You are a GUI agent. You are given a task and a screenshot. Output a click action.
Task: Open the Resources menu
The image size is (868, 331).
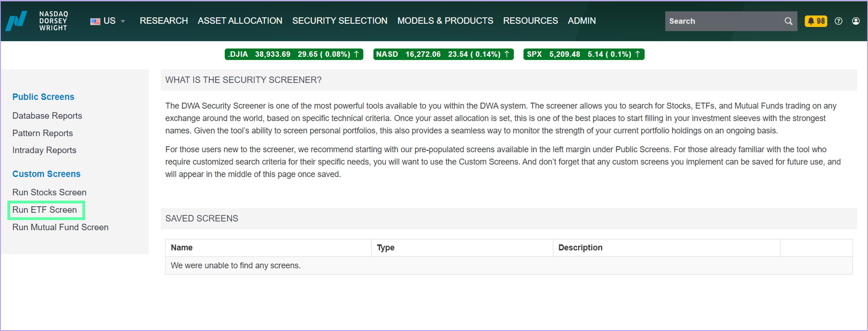coord(530,21)
